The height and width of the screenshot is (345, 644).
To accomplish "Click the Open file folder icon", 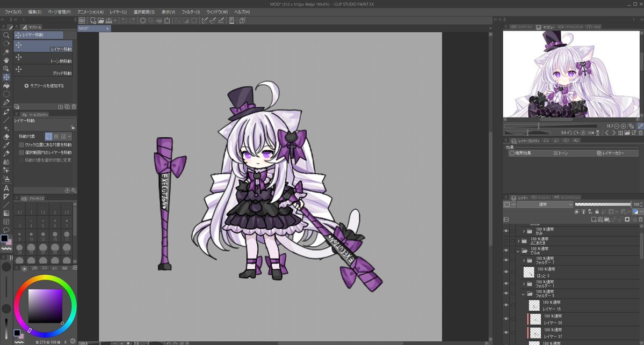I will tap(100, 20).
